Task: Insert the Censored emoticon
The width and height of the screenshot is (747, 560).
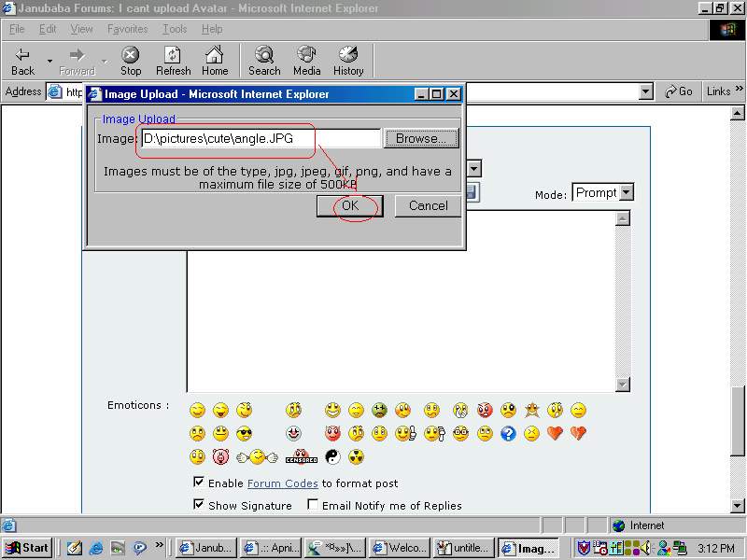Action: [301, 456]
